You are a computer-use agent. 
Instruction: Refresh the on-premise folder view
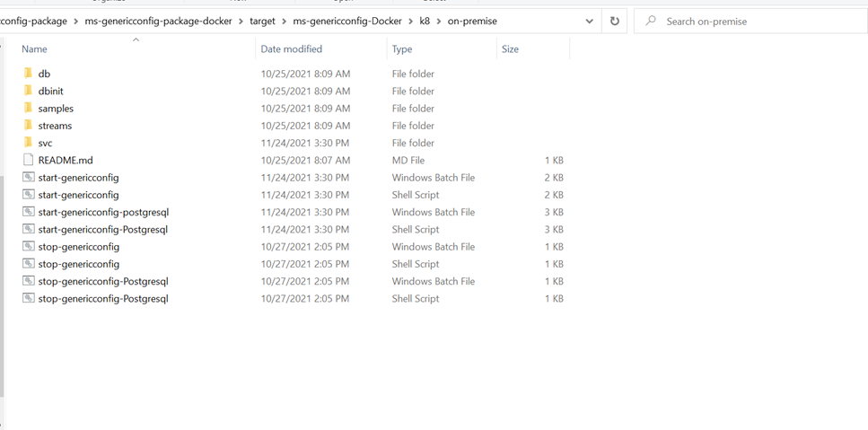pos(615,22)
